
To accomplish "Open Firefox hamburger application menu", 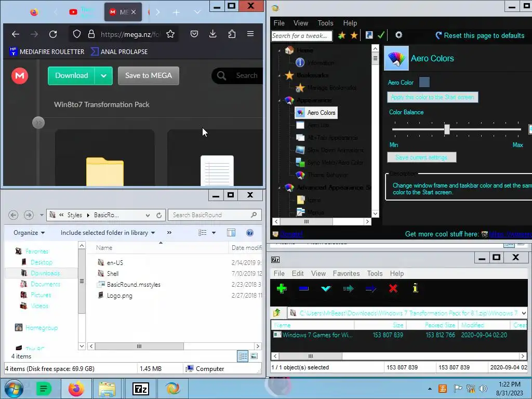I will coord(250,34).
